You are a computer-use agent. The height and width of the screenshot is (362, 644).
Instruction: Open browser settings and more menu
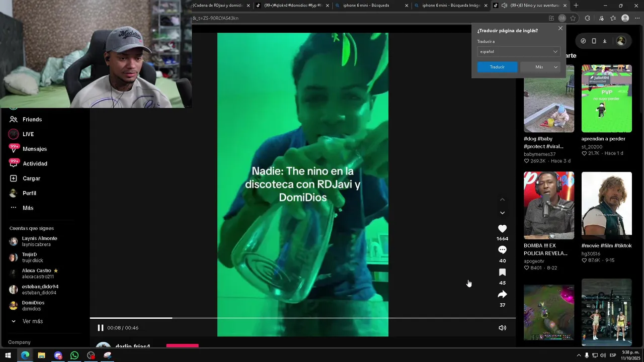point(637,18)
